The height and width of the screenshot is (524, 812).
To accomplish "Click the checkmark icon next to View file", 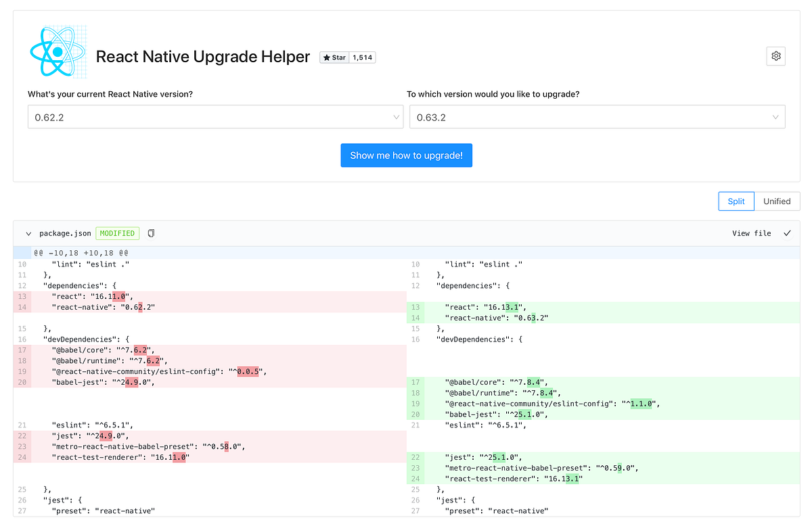I will click(786, 233).
